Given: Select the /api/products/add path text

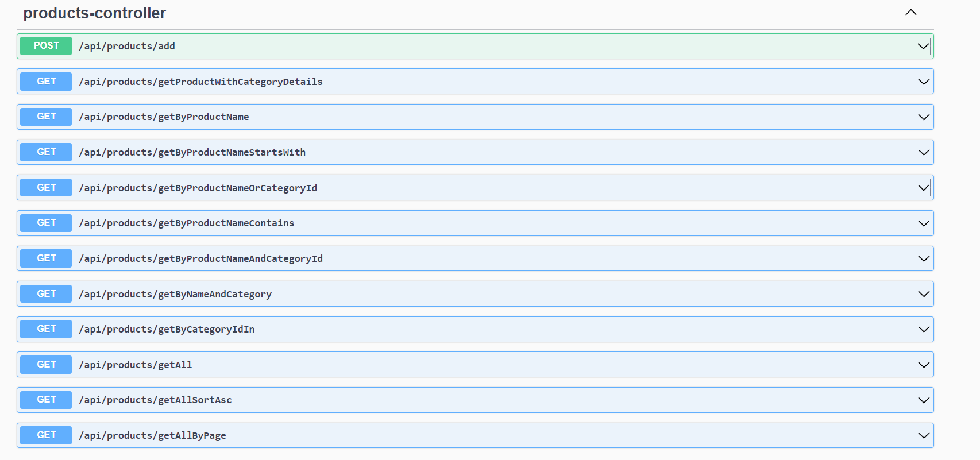Looking at the screenshot, I should click(x=127, y=46).
